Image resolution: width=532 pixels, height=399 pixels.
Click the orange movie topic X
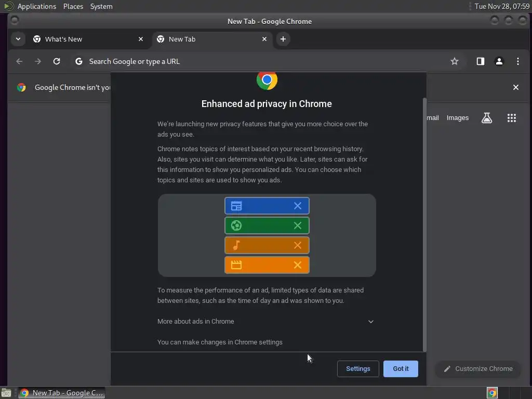(298, 264)
